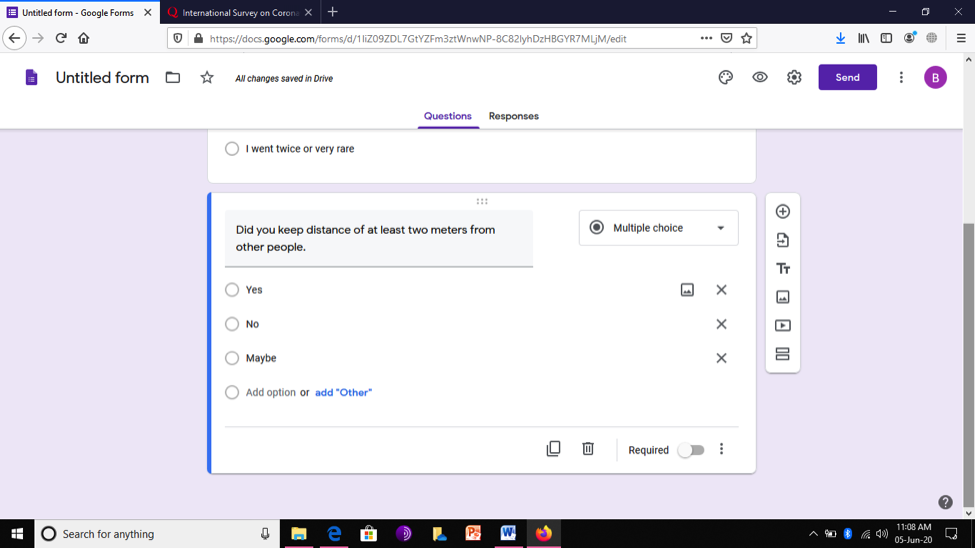This screenshot has width=975, height=549.
Task: Open Firefox hamburger menu
Action: [x=961, y=39]
